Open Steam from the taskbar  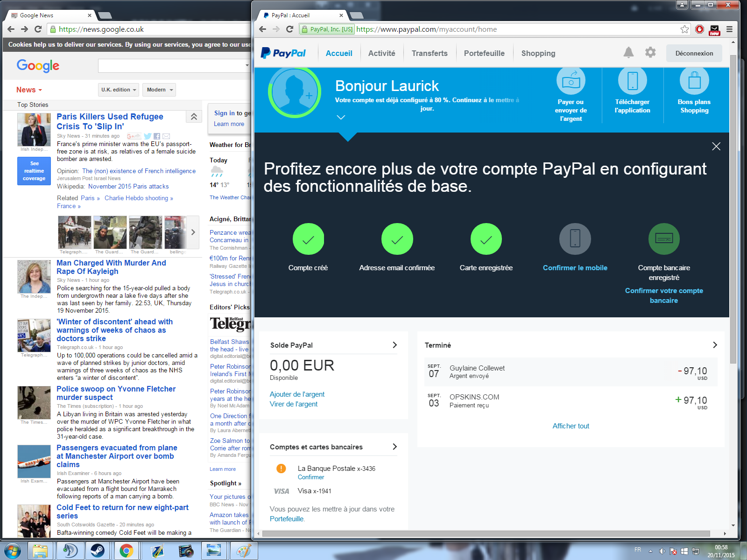[97, 551]
